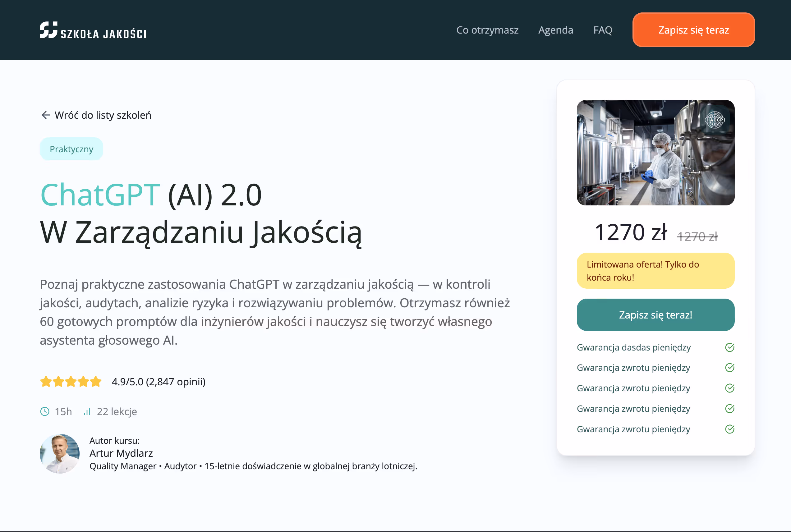Click the yellow 'Limitowana oferta' banner
The image size is (791, 532).
pyautogui.click(x=655, y=270)
